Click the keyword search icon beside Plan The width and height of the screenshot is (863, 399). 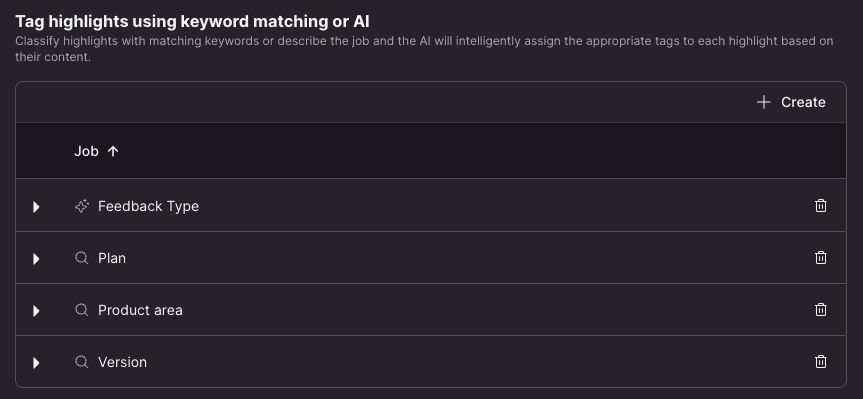pyautogui.click(x=81, y=258)
